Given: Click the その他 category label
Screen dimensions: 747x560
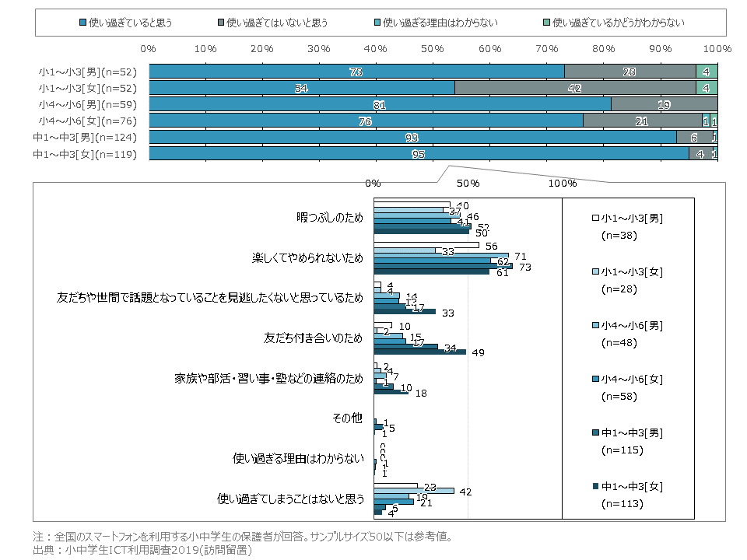Looking at the screenshot, I should (347, 418).
